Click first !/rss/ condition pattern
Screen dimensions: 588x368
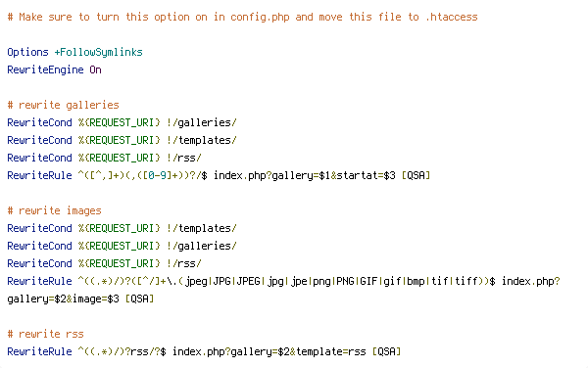pyautogui.click(x=184, y=158)
